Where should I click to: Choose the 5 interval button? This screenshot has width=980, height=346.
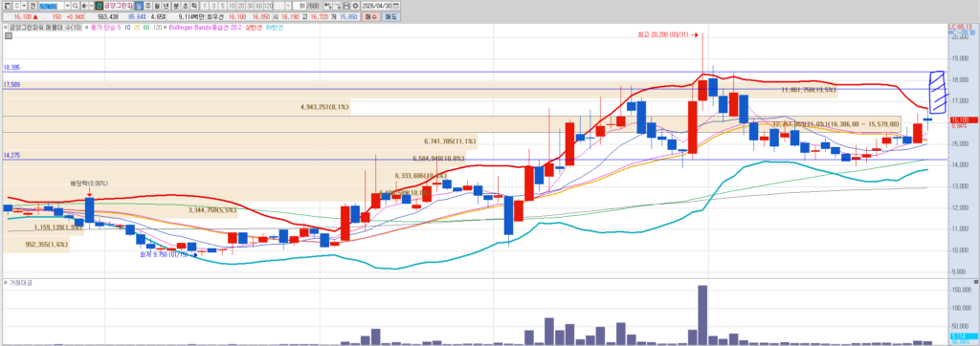coord(223,6)
